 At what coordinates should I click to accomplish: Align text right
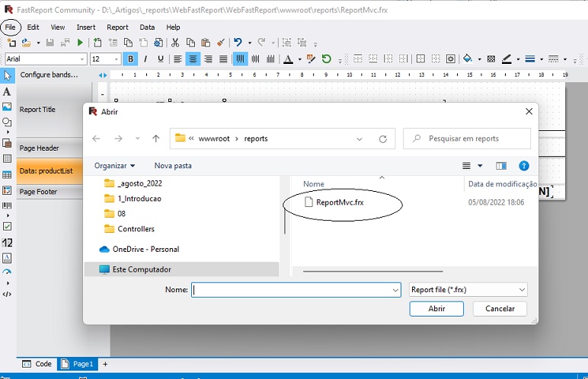point(208,59)
